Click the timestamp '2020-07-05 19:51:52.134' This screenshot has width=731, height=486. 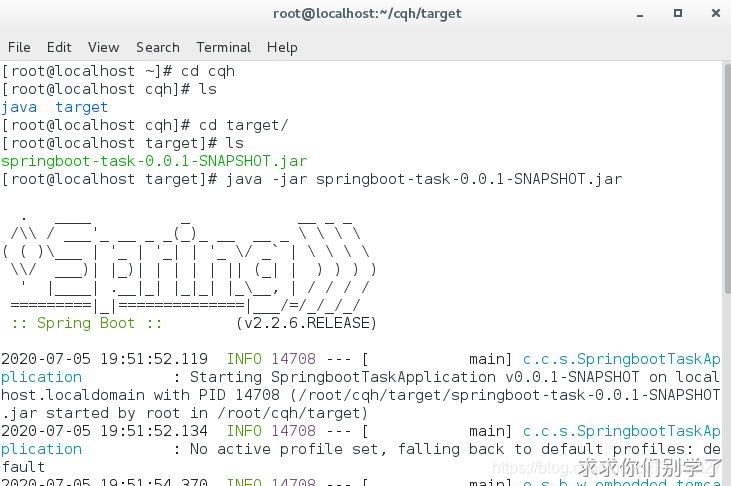[104, 431]
